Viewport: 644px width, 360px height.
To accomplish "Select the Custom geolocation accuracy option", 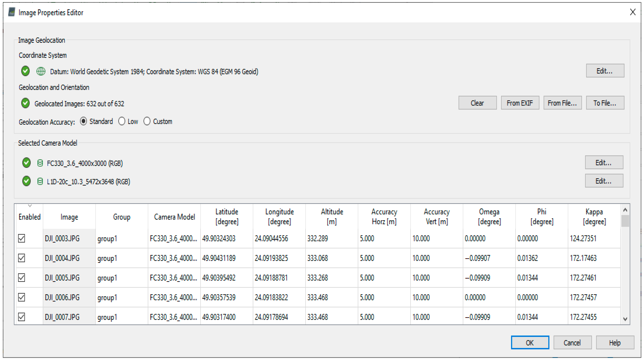I will click(x=147, y=121).
